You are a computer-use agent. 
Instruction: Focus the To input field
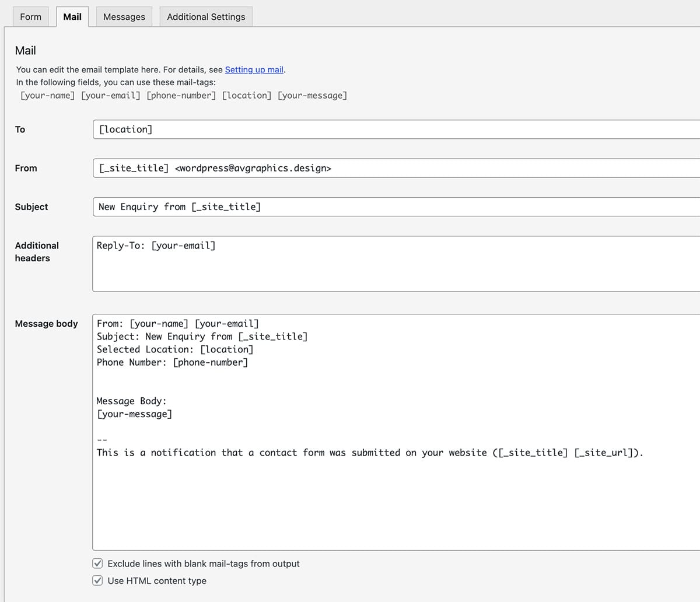pyautogui.click(x=395, y=129)
